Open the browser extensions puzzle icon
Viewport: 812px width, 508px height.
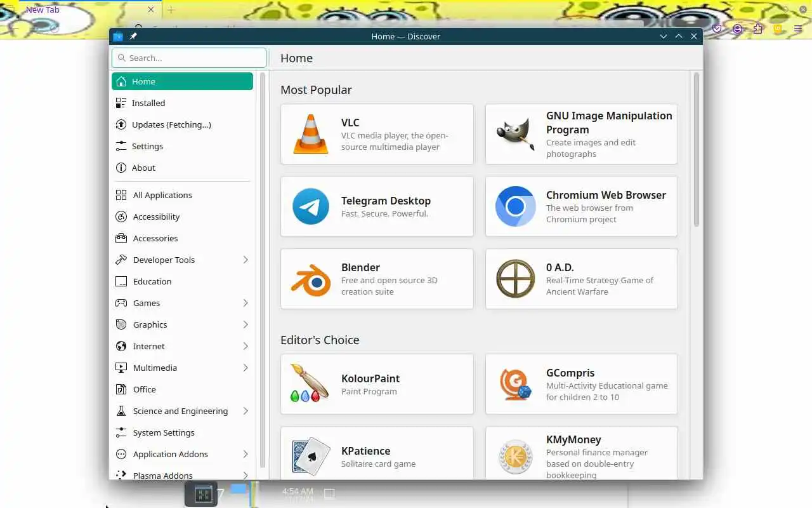pos(757,29)
